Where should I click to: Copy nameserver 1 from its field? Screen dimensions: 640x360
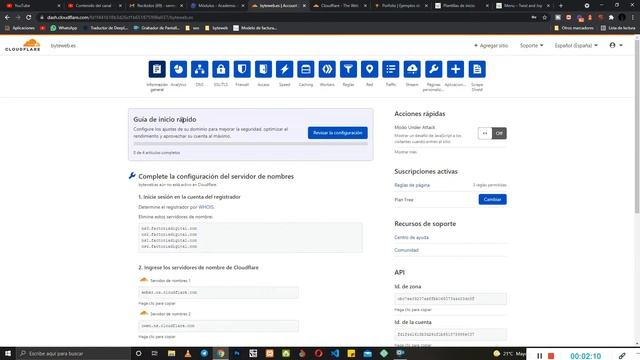[x=218, y=292]
